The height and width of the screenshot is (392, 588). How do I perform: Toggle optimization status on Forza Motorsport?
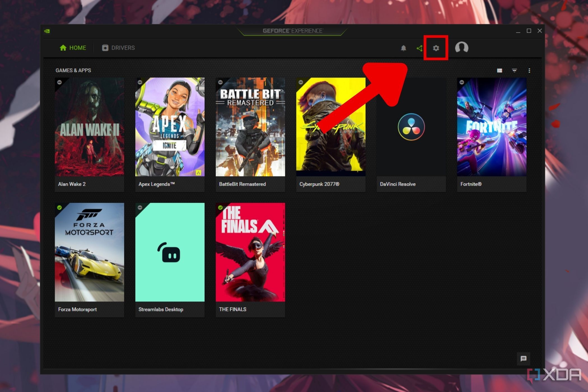point(59,207)
